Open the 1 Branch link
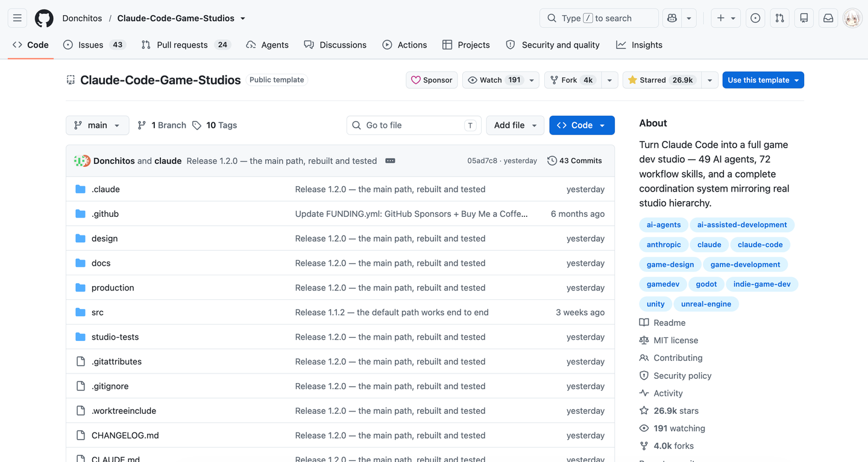Viewport: 868px width, 462px height. tap(162, 125)
